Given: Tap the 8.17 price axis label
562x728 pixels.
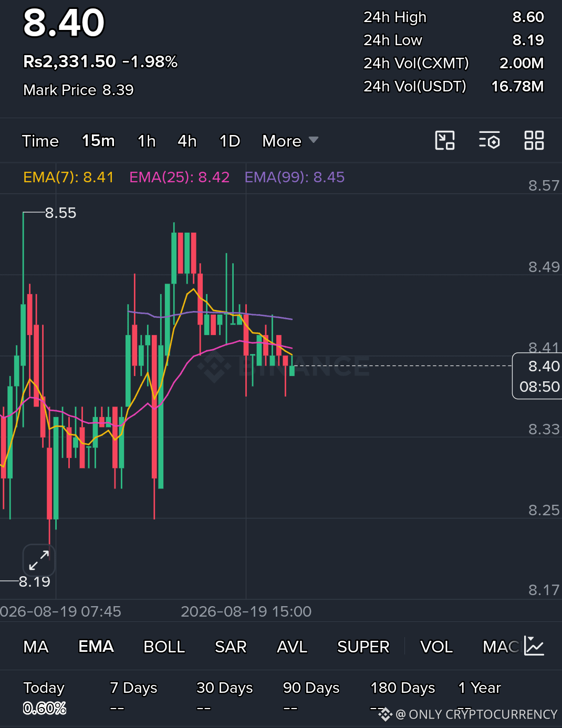Looking at the screenshot, I should coord(544,590).
